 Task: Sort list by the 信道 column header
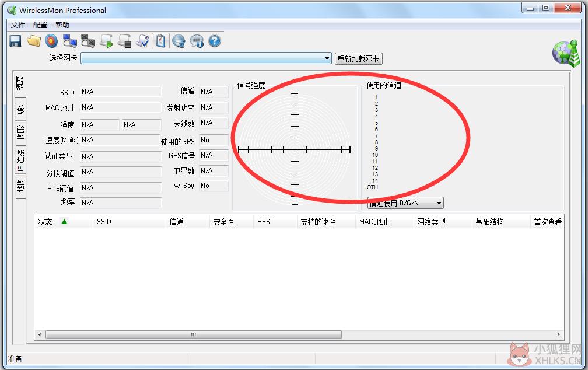point(187,222)
